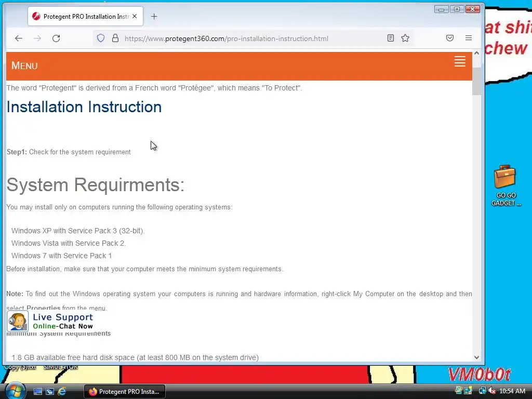Click the 1.8 GB free disk space line

[135, 357]
